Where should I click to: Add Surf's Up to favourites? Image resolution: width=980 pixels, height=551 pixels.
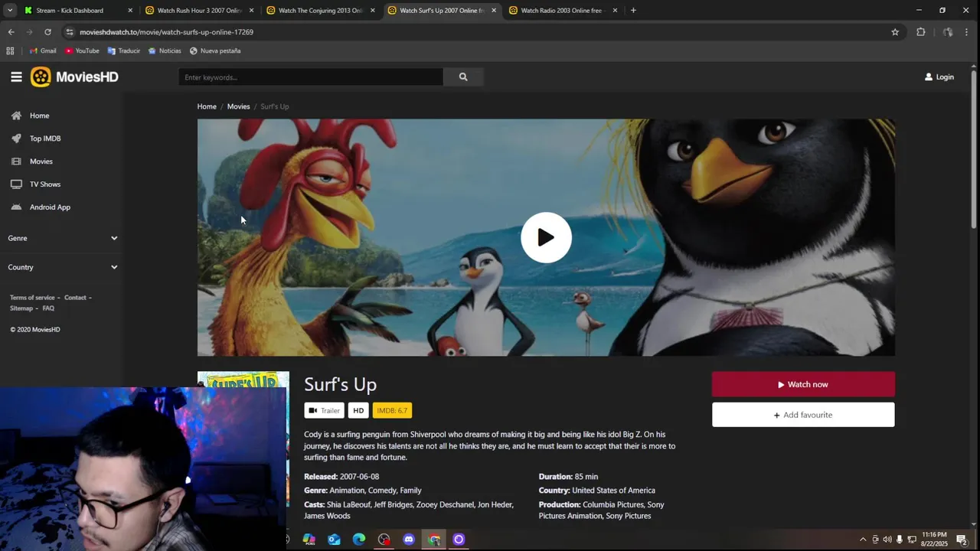[x=803, y=415]
